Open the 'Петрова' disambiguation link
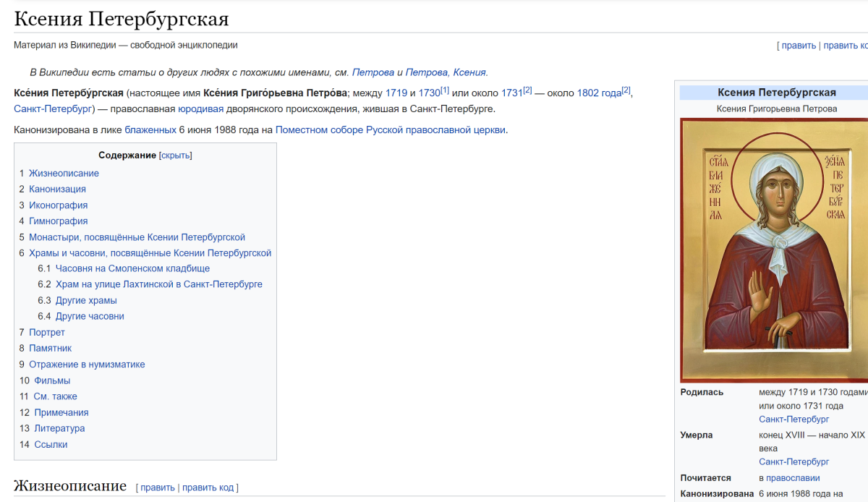The height and width of the screenshot is (502, 868). click(373, 72)
